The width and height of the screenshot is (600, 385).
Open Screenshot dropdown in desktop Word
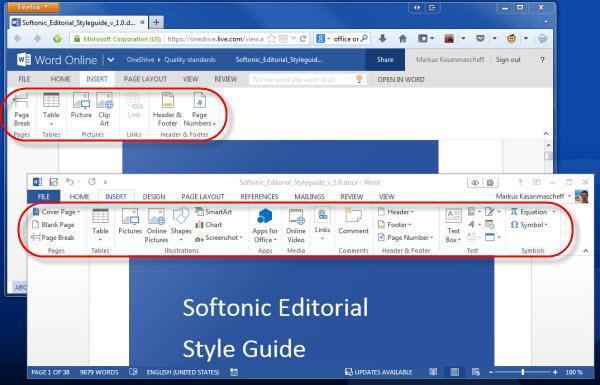[219, 238]
